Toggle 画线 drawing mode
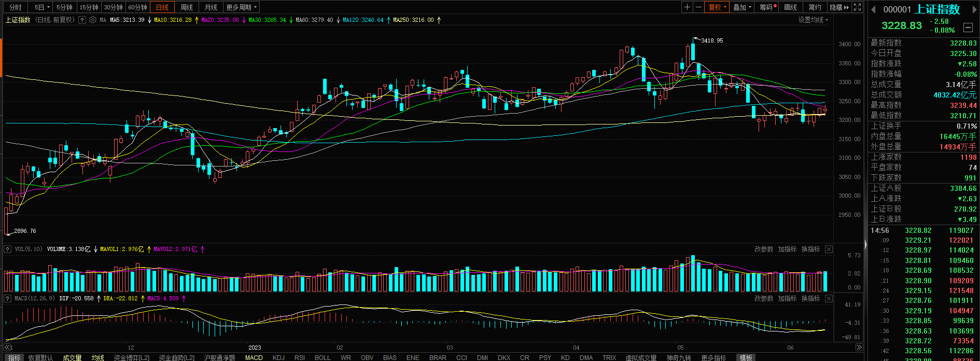 coord(791,7)
